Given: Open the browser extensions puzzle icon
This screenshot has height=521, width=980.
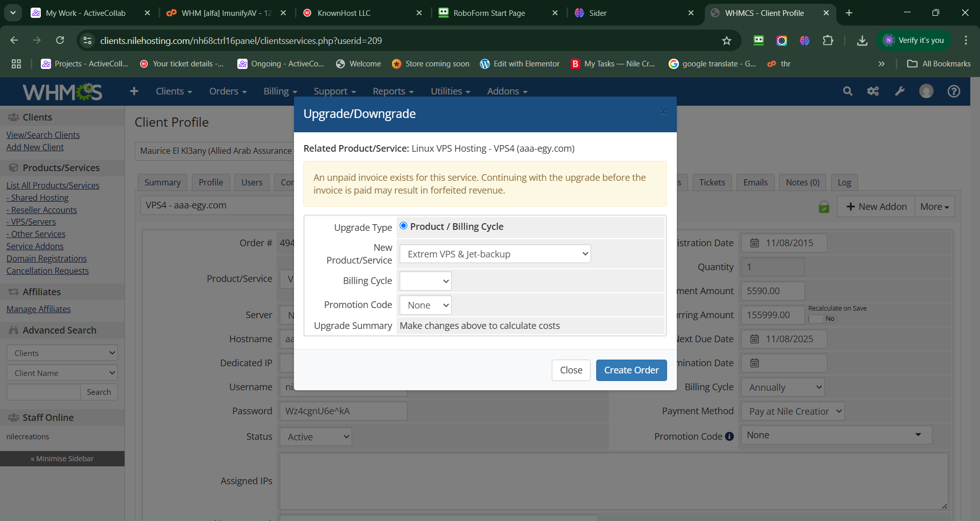Looking at the screenshot, I should tap(828, 40).
